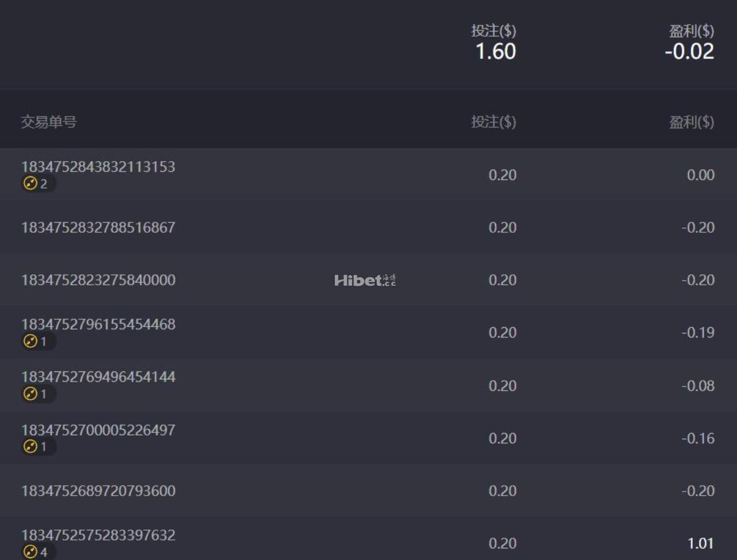The height and width of the screenshot is (560, 737).
Task: Click free-spin badge under order 1834752843832113153
Action: click(36, 184)
